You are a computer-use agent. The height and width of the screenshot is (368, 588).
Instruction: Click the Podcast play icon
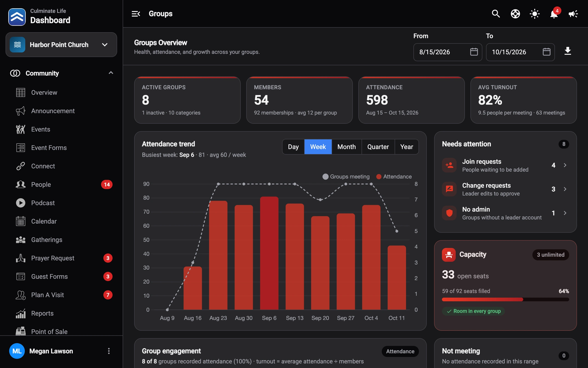[x=21, y=203]
